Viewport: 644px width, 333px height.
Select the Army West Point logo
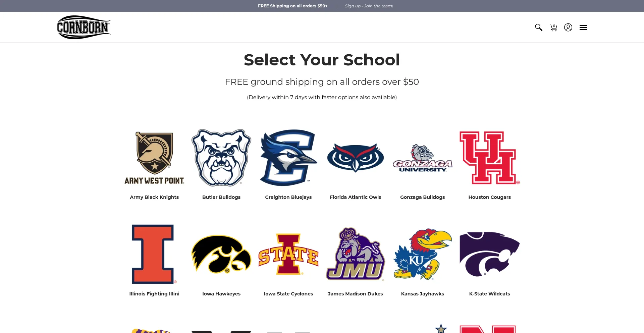tap(154, 158)
